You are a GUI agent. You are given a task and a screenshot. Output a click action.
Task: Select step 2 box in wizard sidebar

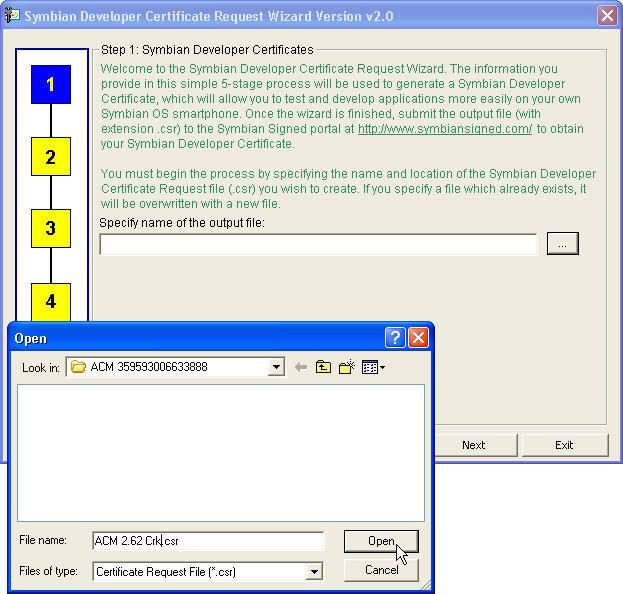point(50,157)
